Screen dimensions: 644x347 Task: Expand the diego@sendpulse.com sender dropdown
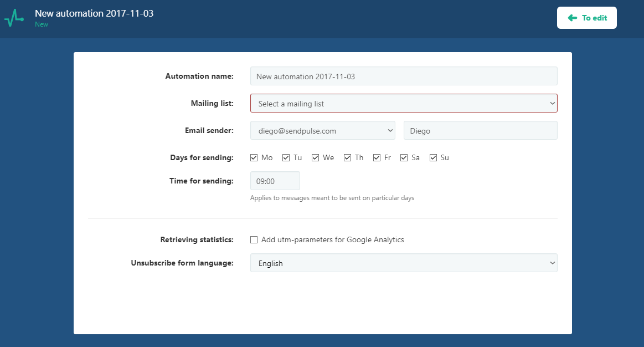pyautogui.click(x=322, y=131)
